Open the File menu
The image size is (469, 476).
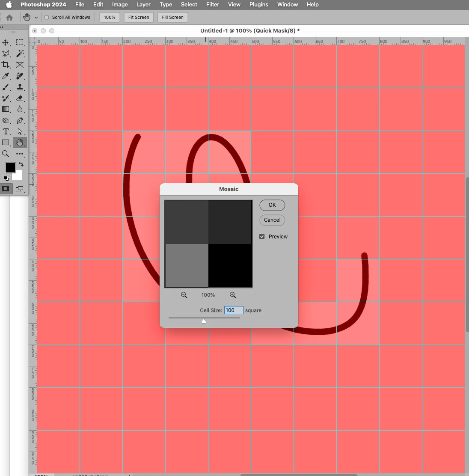tap(80, 5)
